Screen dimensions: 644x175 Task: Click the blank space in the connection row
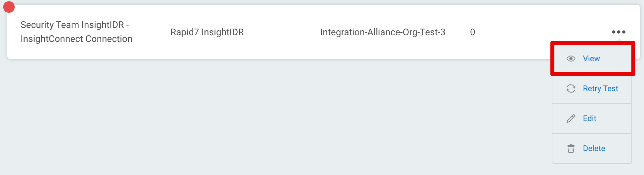[531, 32]
